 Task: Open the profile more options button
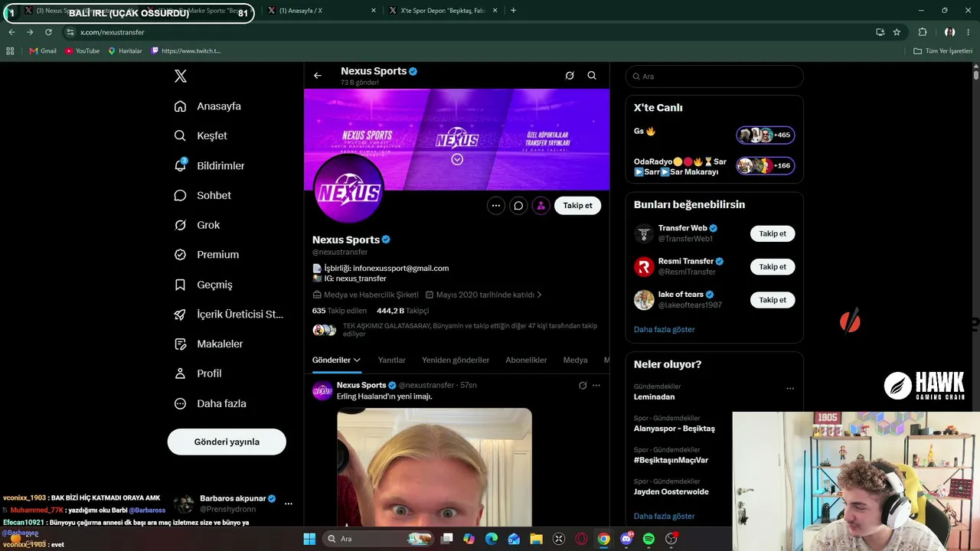coord(496,205)
